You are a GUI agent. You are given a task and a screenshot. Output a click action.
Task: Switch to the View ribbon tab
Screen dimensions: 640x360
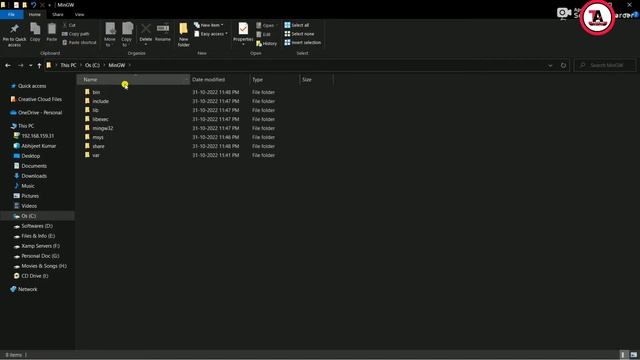coord(80,15)
